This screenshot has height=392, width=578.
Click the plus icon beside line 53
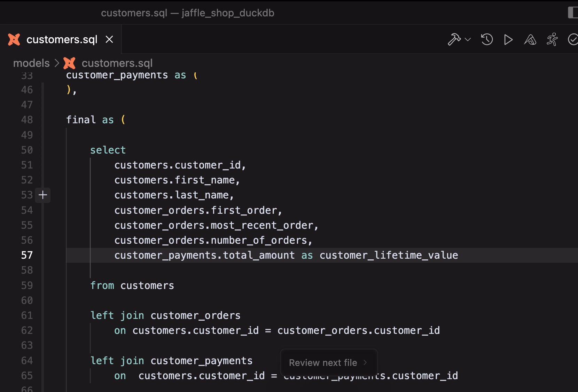43,195
